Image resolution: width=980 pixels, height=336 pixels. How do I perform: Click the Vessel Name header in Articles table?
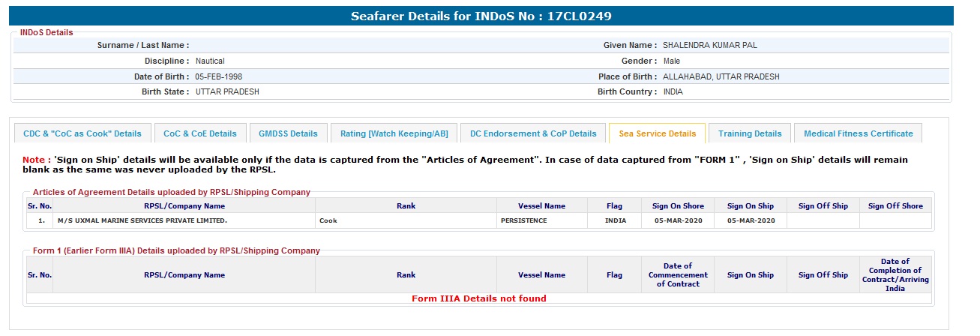click(x=541, y=205)
